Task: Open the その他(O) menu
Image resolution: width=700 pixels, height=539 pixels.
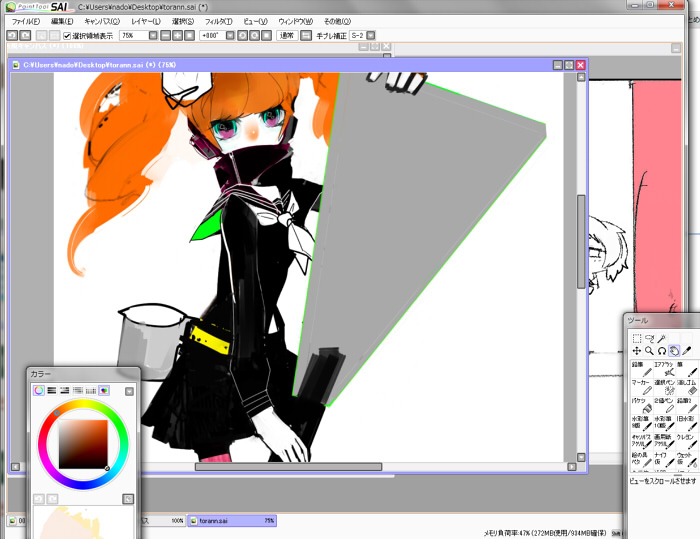Action: coord(338,21)
